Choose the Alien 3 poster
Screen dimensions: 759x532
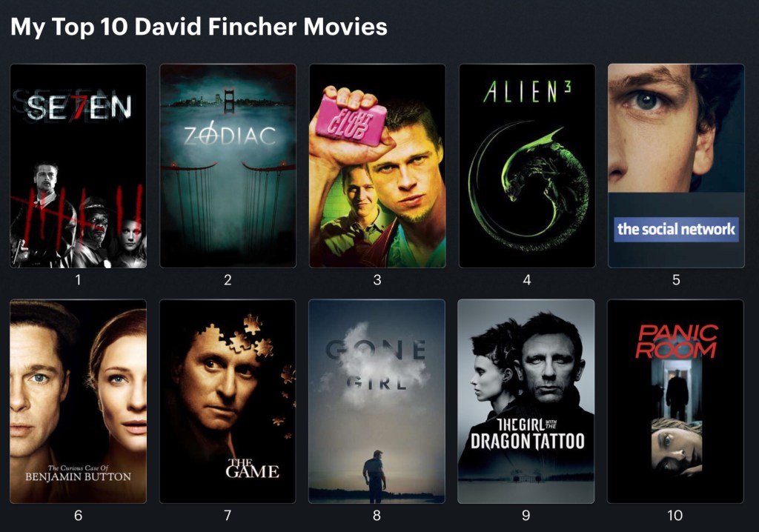[527, 166]
